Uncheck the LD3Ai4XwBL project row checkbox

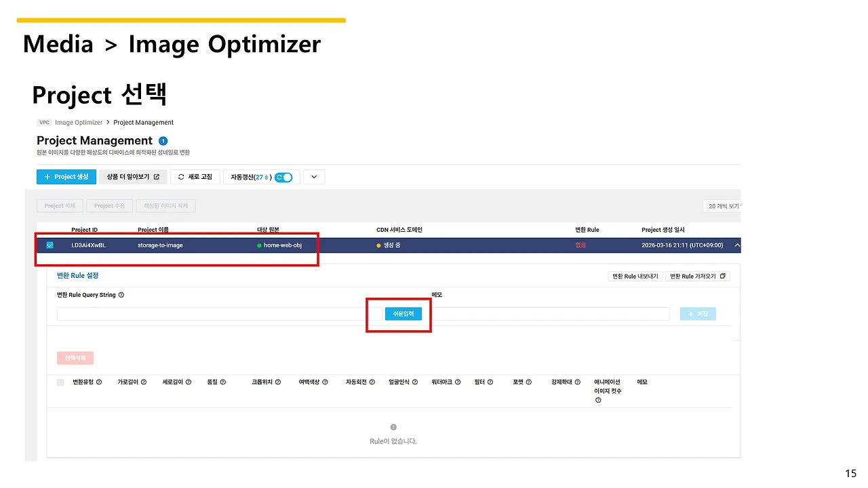(x=50, y=245)
